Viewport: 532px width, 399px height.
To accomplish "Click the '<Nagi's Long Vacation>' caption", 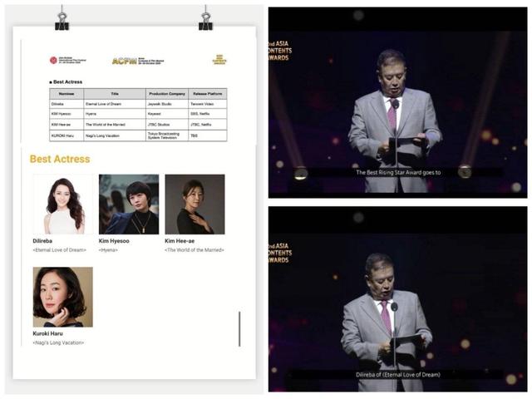I will coord(58,342).
